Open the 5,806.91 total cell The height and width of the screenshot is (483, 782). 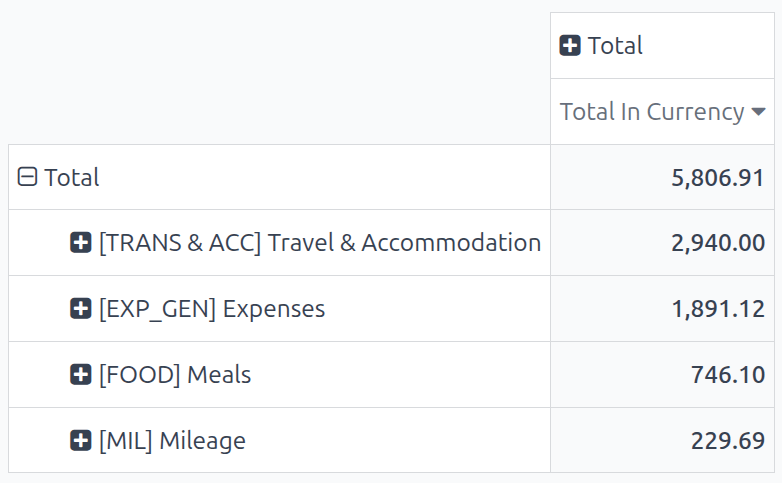(718, 178)
